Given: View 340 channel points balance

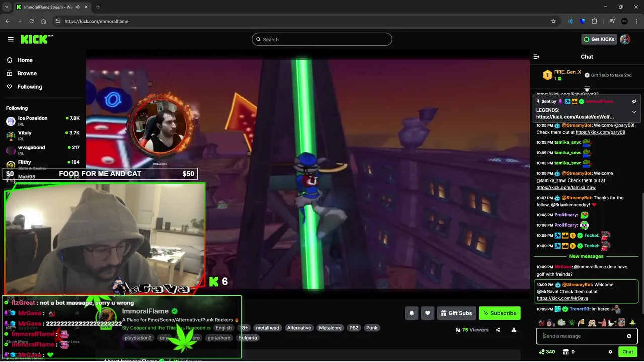Looking at the screenshot, I should pyautogui.click(x=547, y=352).
